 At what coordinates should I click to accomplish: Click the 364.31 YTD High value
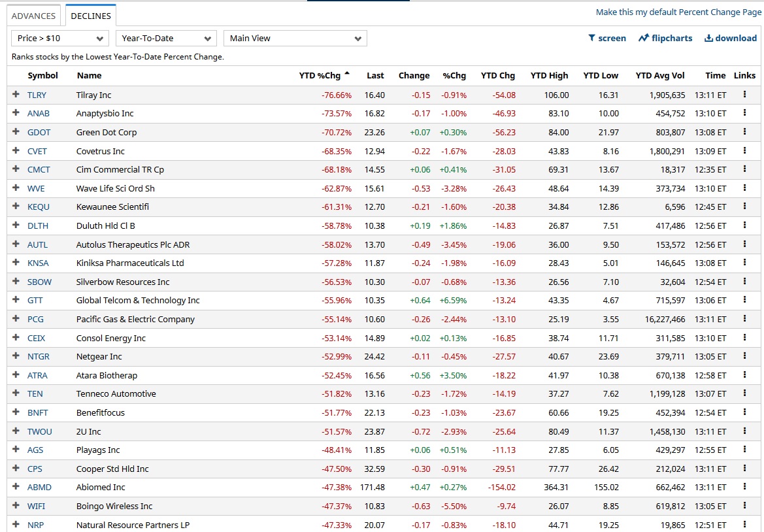pos(556,487)
